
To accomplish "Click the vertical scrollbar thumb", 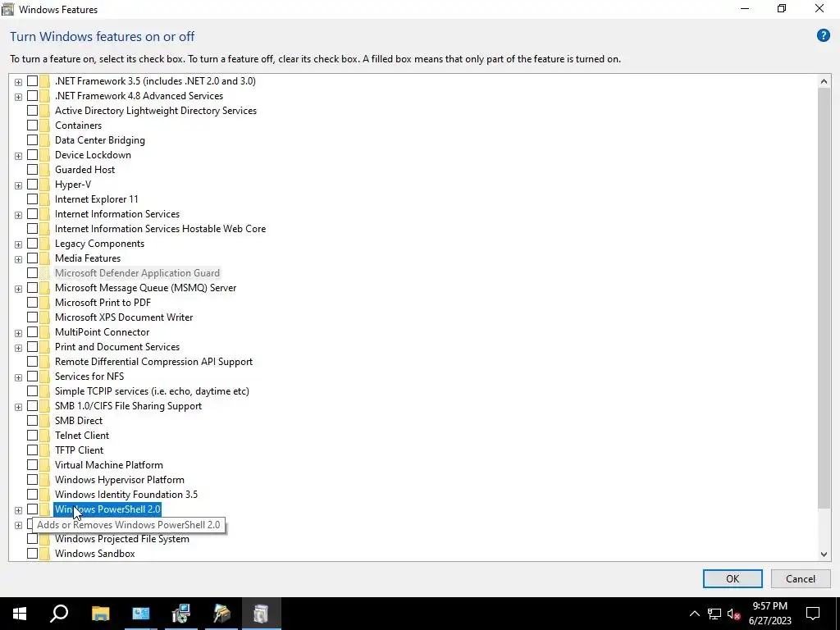I will tap(824, 298).
